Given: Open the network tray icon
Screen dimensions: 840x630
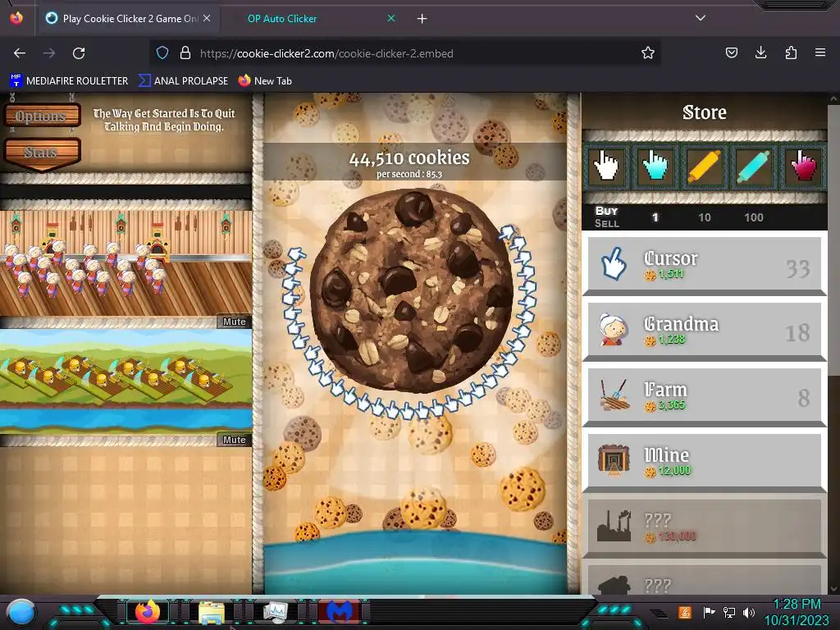Looking at the screenshot, I should 729,612.
